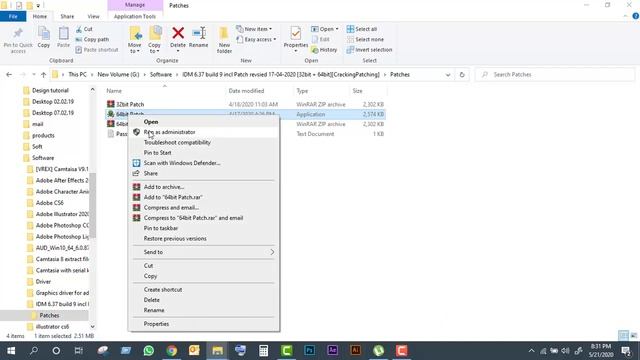Select Design tutorial folder in sidebar
The height and width of the screenshot is (360, 640).
point(50,91)
